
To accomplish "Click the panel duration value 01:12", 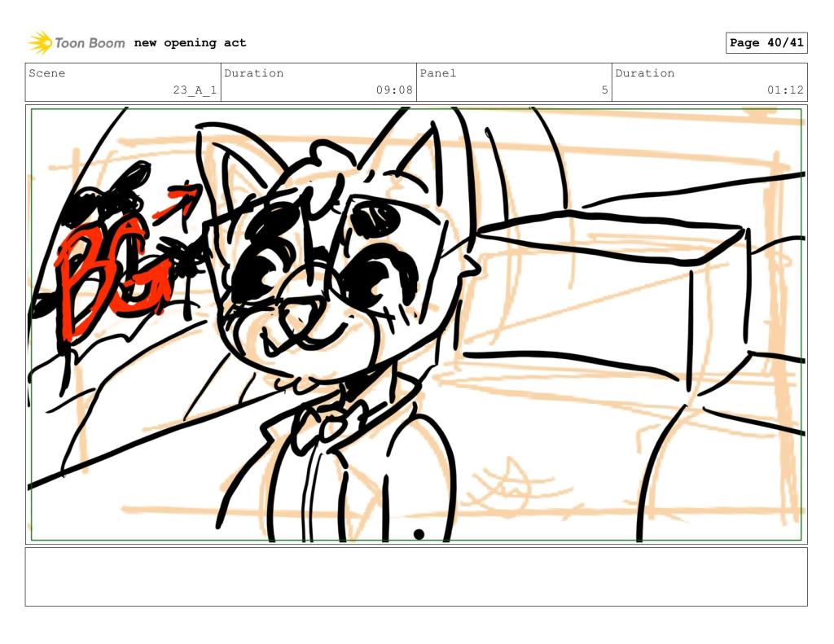I will point(785,90).
